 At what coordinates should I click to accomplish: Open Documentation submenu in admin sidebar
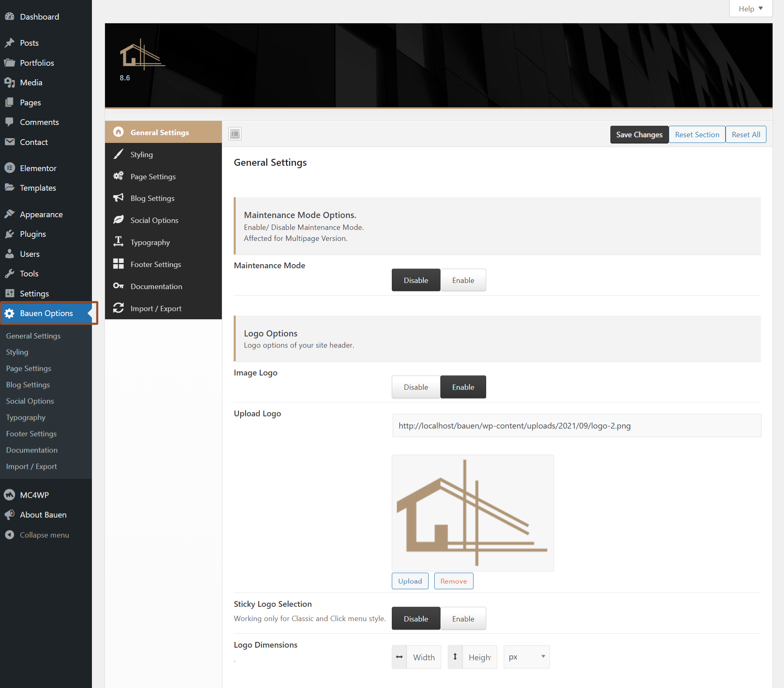coord(32,450)
